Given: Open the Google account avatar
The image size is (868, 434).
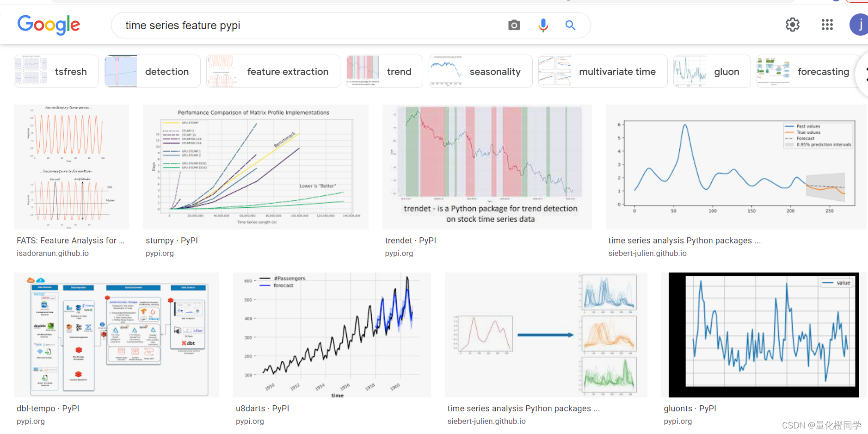Looking at the screenshot, I should [859, 25].
